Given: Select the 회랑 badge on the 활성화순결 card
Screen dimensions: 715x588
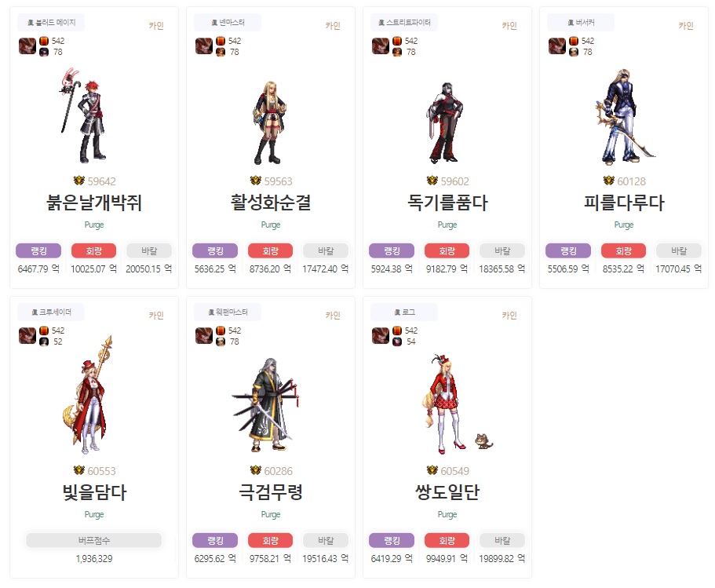Looking at the screenshot, I should tap(271, 251).
